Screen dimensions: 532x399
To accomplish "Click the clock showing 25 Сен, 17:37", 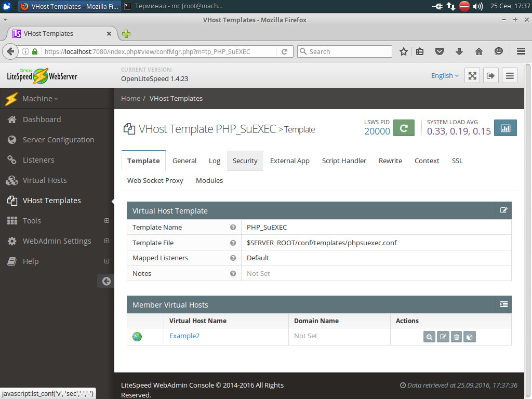I will coord(510,6).
